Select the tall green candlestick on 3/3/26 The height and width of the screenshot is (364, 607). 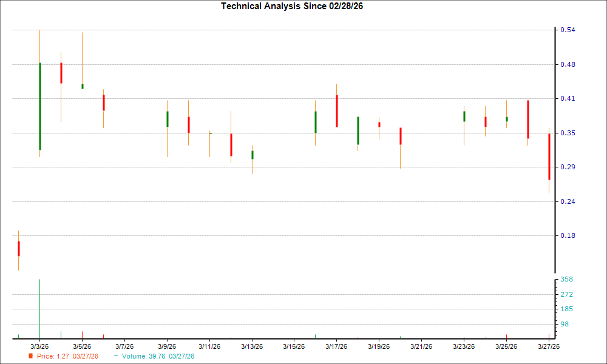coord(40,106)
